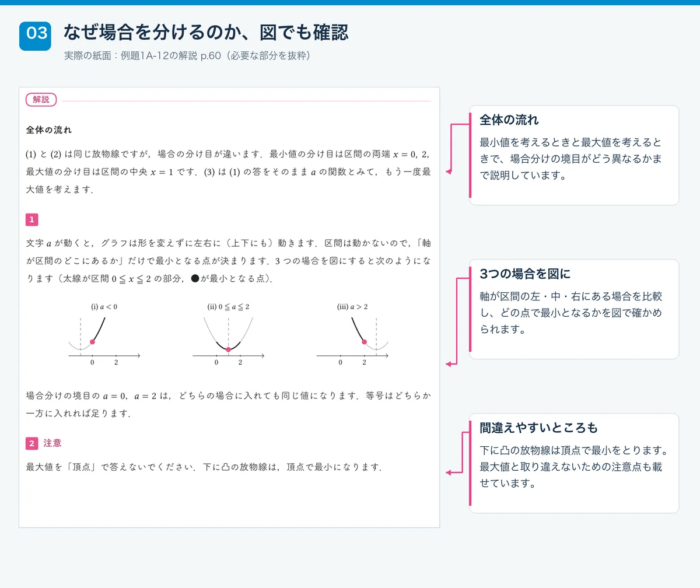
Task: Click the blue 03 section number badge
Action: click(x=35, y=36)
